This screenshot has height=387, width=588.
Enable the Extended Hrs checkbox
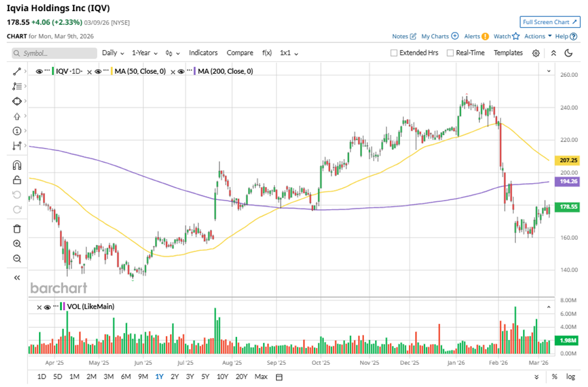pos(394,53)
